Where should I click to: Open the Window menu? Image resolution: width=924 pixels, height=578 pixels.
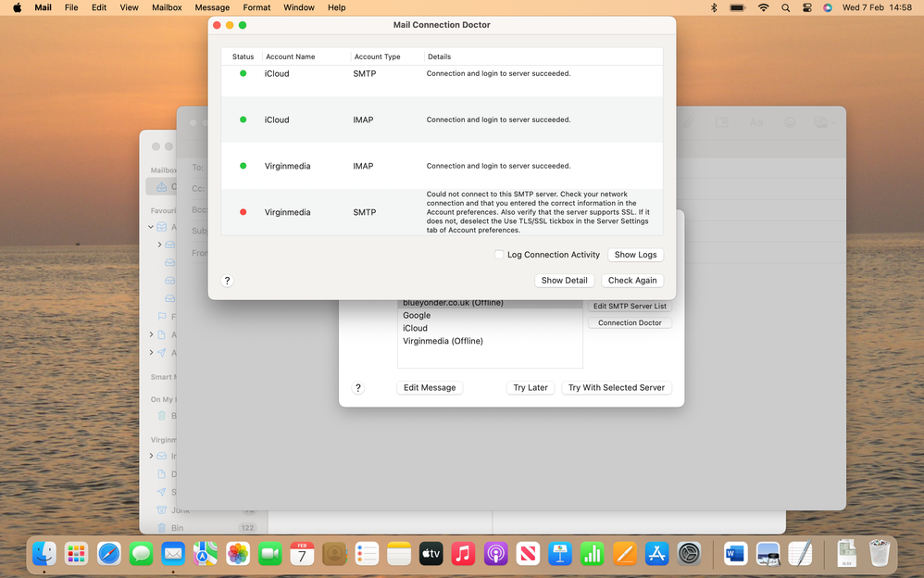tap(299, 7)
